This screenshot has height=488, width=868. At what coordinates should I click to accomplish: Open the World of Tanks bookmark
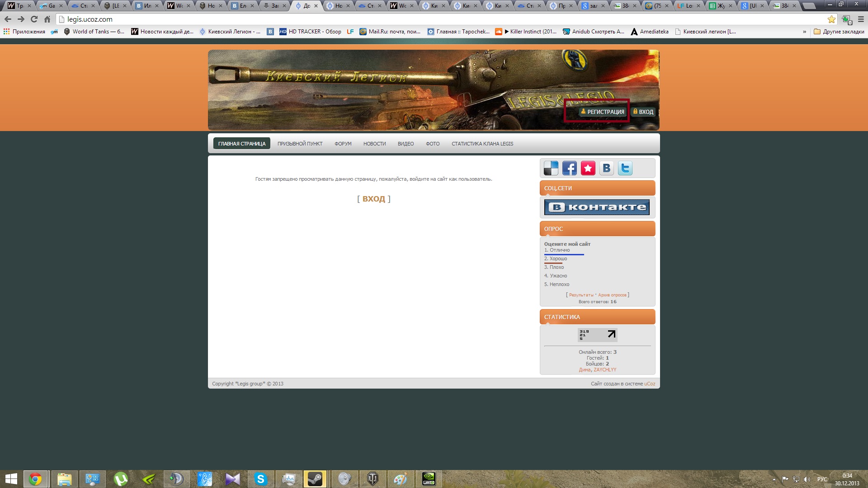pyautogui.click(x=94, y=32)
